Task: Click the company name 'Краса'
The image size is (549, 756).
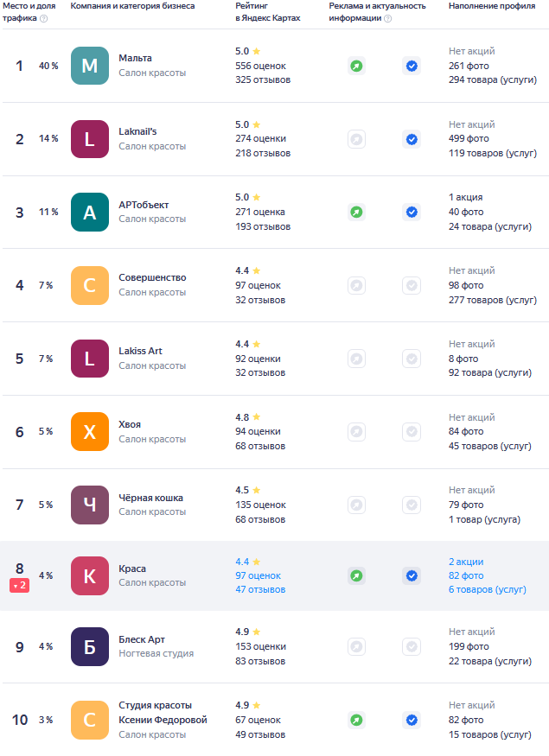Action: [132, 569]
